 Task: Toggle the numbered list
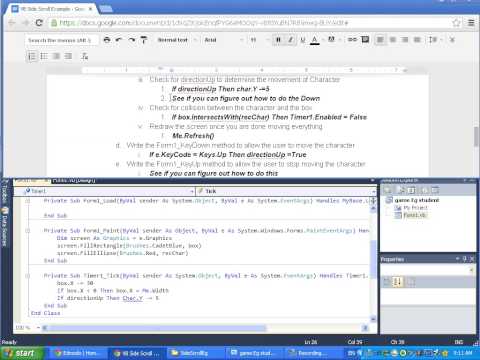[x=32, y=56]
